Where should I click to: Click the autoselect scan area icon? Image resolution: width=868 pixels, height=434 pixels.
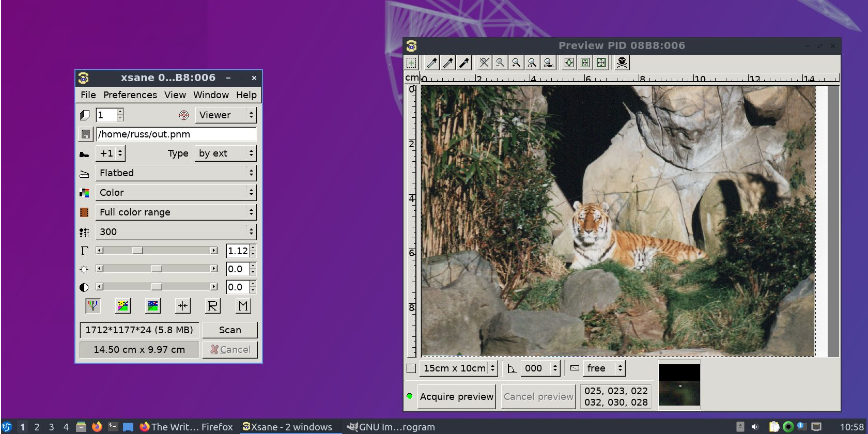pyautogui.click(x=569, y=63)
